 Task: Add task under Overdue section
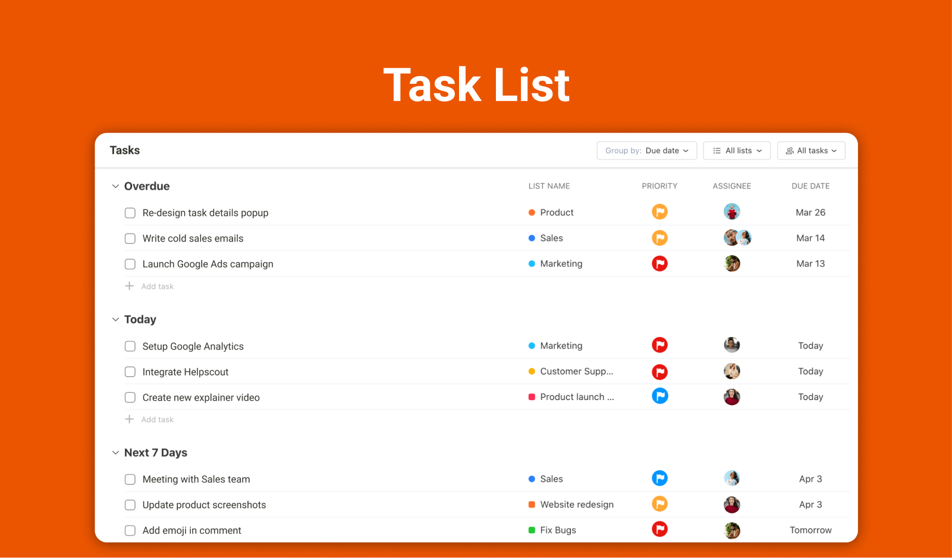[158, 287]
